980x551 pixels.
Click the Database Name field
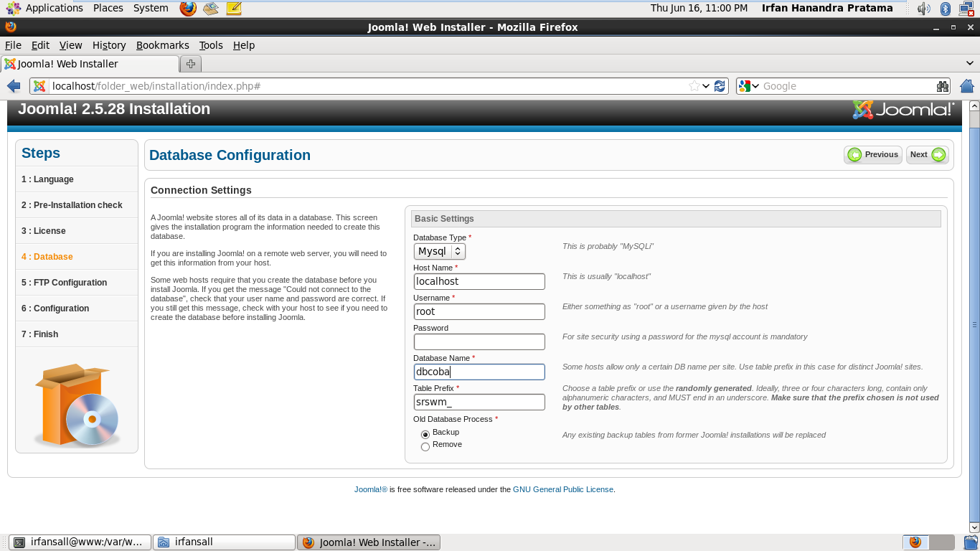tap(479, 372)
